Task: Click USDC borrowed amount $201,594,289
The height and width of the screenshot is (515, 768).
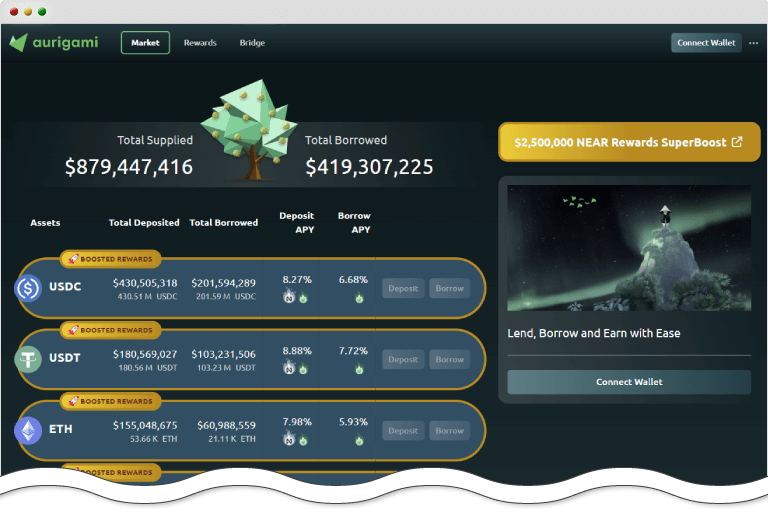Action: pos(223,283)
